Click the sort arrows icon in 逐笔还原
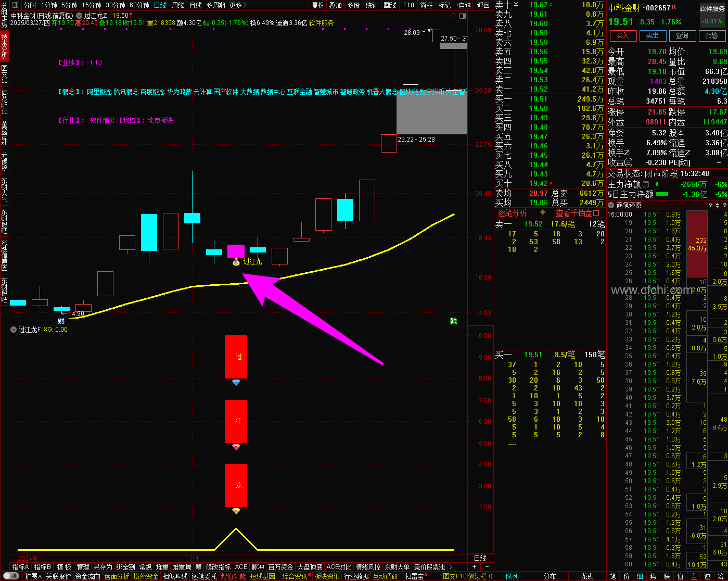Screen dimensions: 728x581 [x=717, y=205]
